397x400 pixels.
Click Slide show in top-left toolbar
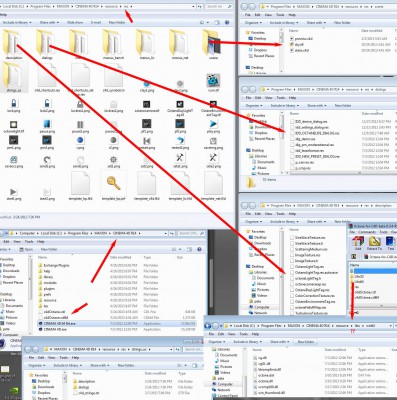click(75, 22)
